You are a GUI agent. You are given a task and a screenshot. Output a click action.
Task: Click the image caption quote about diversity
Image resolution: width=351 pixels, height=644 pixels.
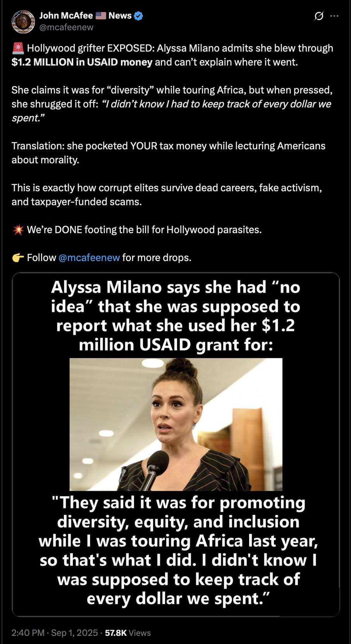[178, 551]
